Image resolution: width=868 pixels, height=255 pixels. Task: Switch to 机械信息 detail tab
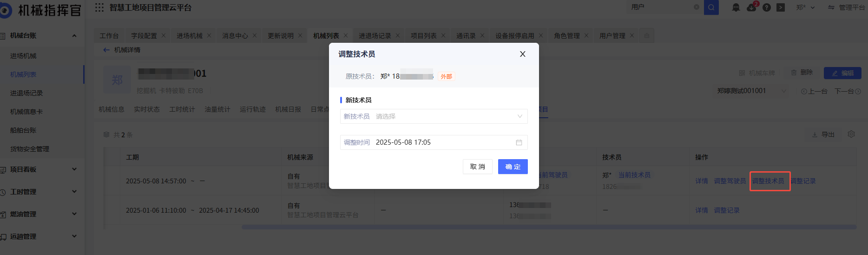(112, 109)
